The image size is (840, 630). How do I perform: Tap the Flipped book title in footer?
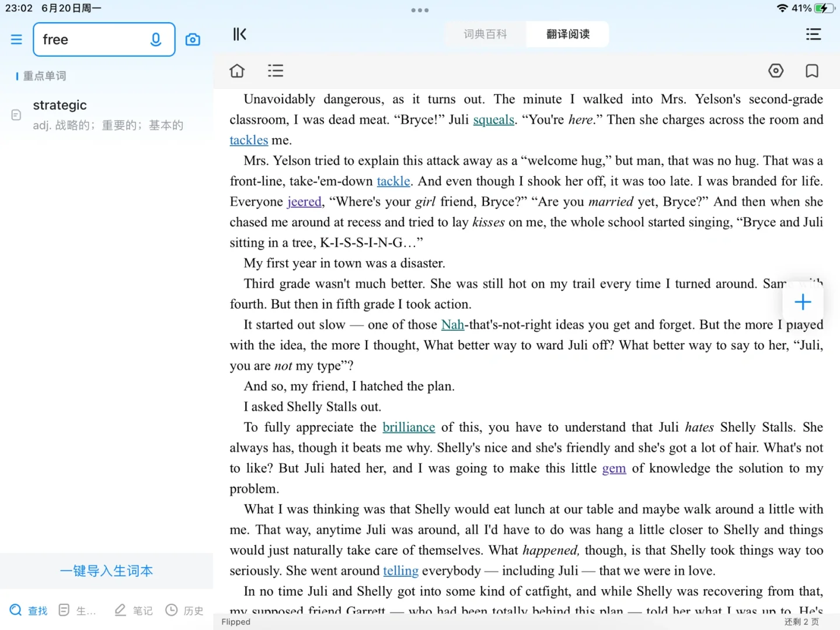click(236, 622)
